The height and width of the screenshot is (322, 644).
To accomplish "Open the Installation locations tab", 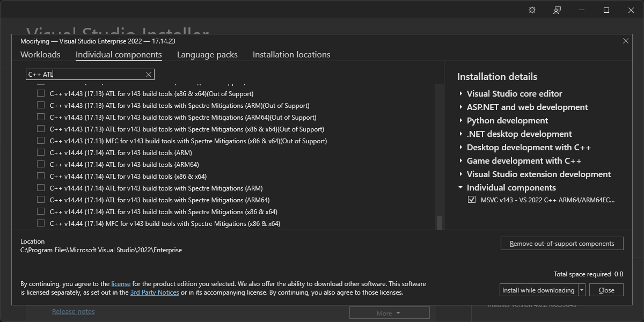I will tap(291, 55).
